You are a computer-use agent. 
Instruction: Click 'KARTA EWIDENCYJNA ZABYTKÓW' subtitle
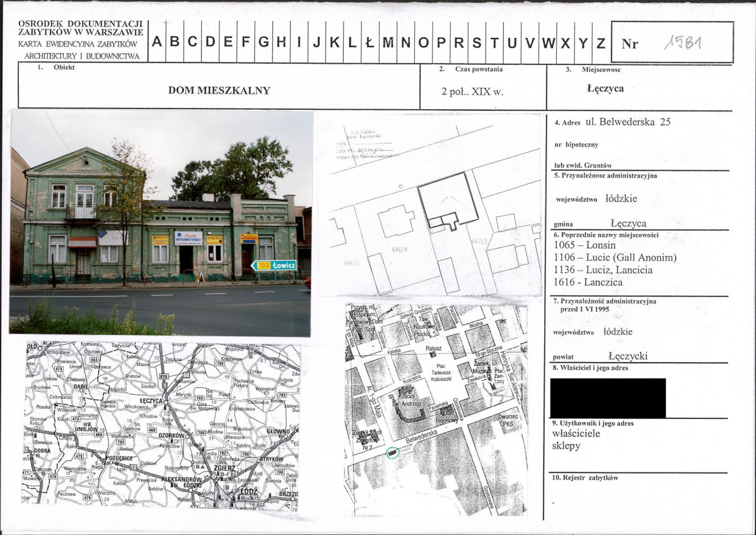point(78,44)
